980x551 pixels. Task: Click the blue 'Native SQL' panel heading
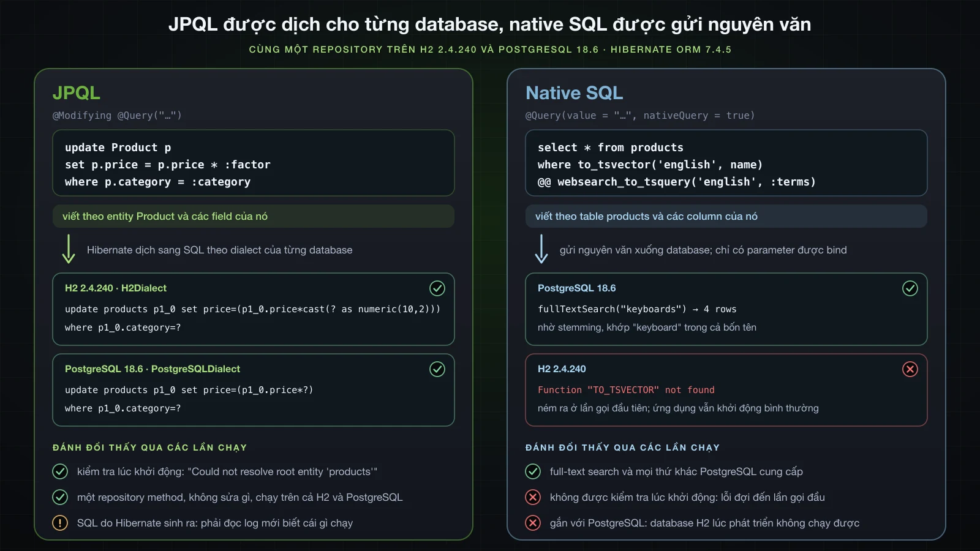click(x=575, y=93)
